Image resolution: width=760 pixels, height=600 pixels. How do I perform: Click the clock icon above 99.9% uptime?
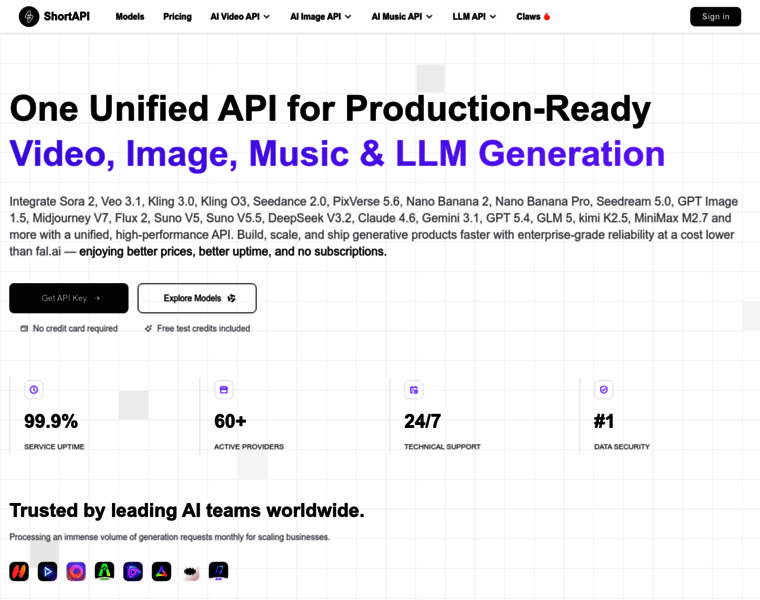coord(34,390)
